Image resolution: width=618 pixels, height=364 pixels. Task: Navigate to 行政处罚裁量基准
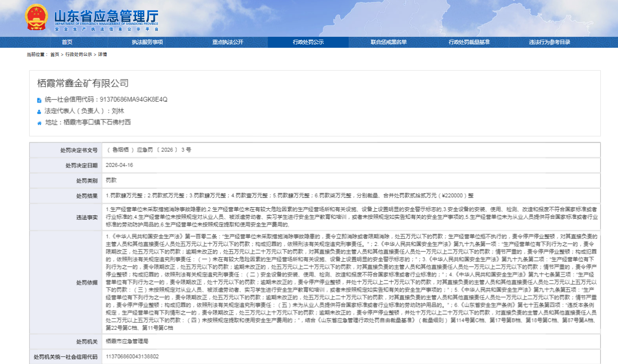click(x=469, y=42)
